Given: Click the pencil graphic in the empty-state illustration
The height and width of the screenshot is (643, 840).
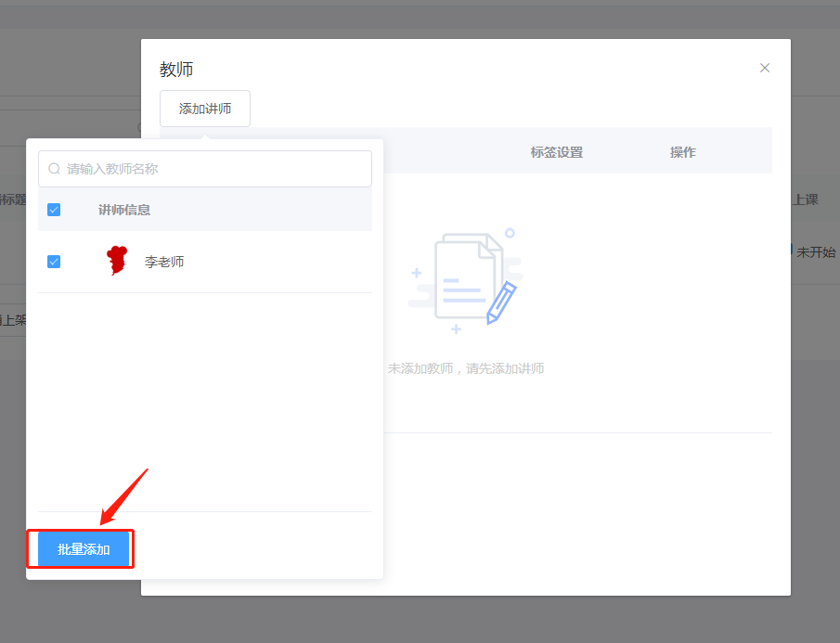Looking at the screenshot, I should (x=502, y=302).
